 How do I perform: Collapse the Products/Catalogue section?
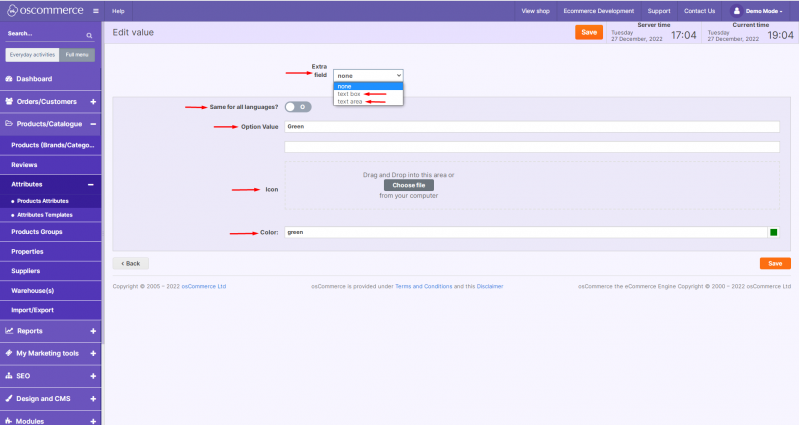pyautogui.click(x=93, y=124)
